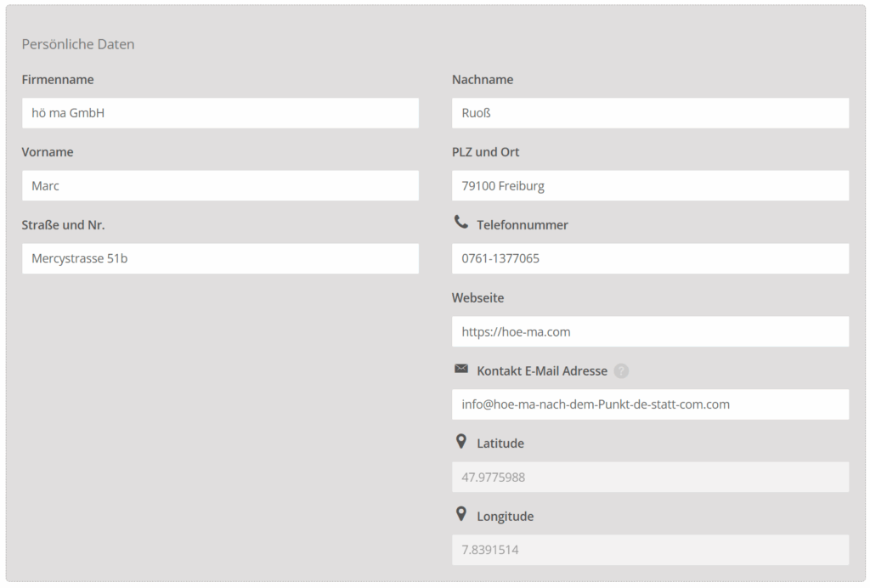Click the disabled Longitude field 7.8391514
Viewport: 870px width, 588px height.
tap(650, 550)
